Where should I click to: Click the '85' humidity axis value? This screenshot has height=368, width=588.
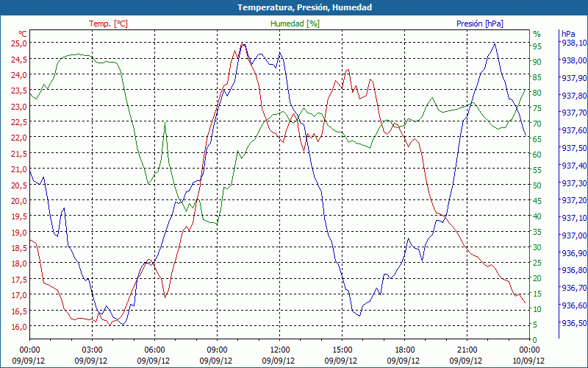coord(537,77)
